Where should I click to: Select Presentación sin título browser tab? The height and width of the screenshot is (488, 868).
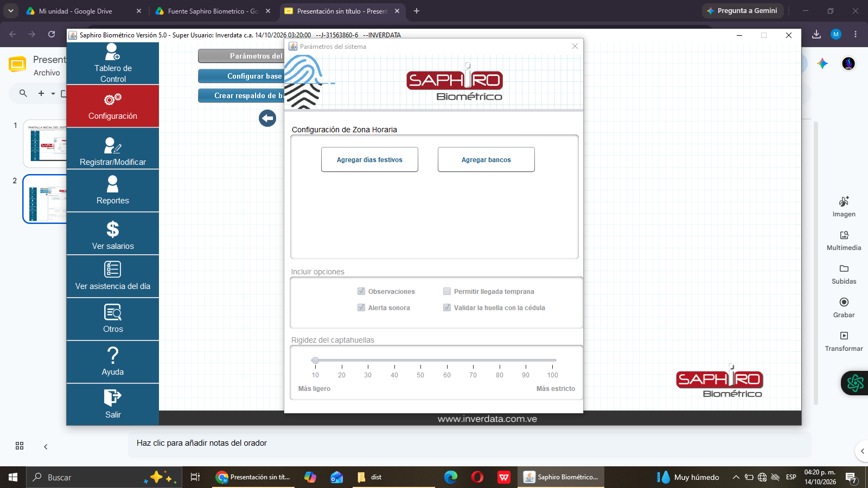coord(342,11)
